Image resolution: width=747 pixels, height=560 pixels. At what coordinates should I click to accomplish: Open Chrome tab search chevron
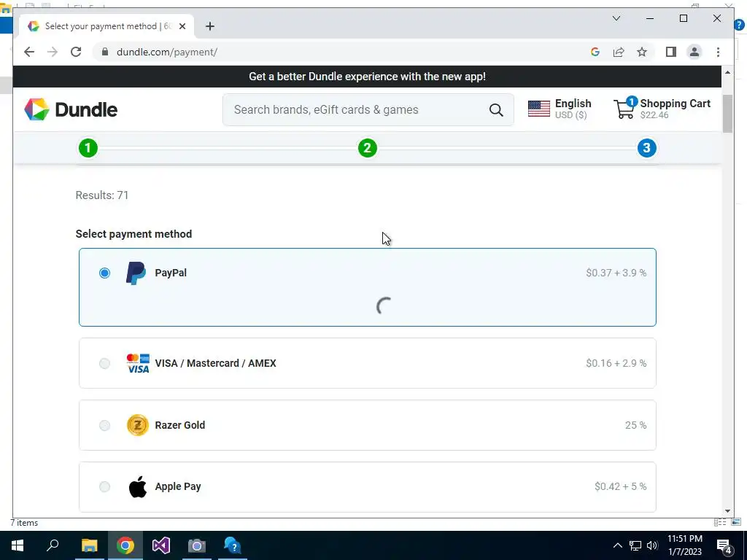616,18
